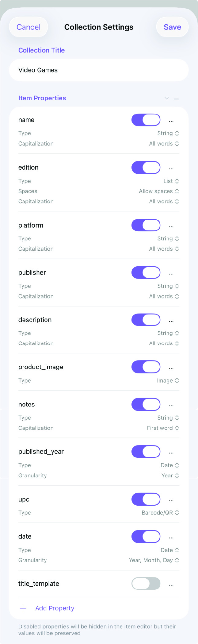Open the ellipsis menu for product_image
This screenshot has width=198, height=644.
(x=171, y=368)
